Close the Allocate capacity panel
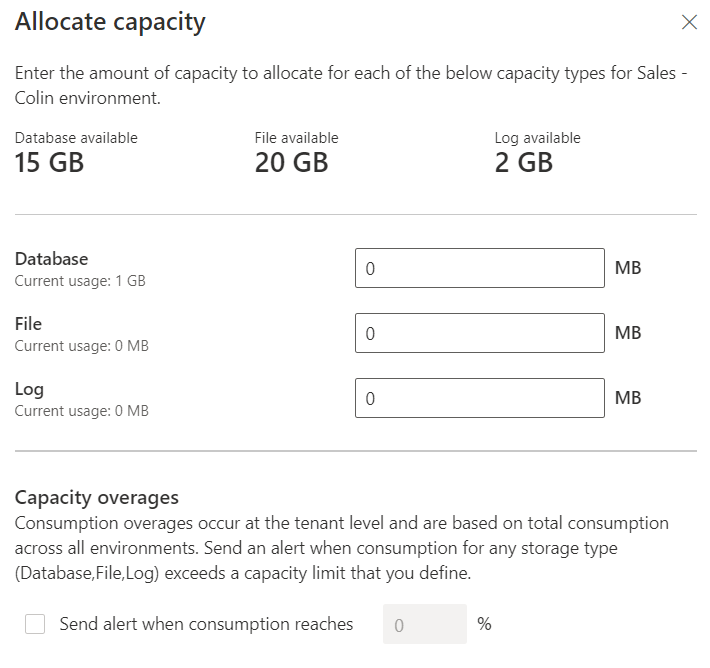 [689, 22]
